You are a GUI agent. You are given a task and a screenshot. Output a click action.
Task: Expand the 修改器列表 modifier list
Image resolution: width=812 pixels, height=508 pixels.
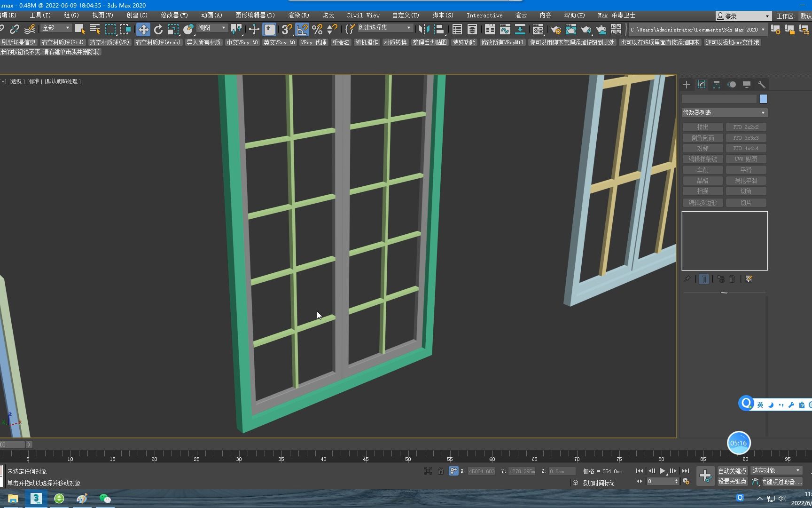click(725, 113)
